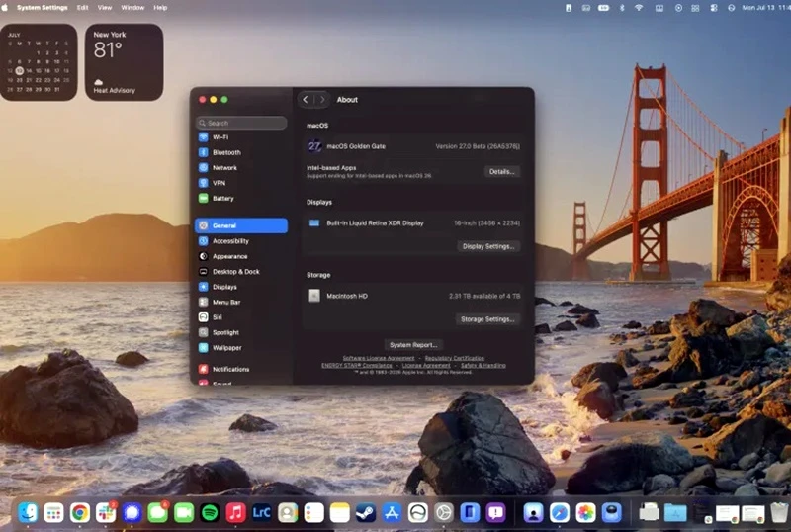
Task: Select Wallpaper in the settings sidebar
Action: click(241, 348)
